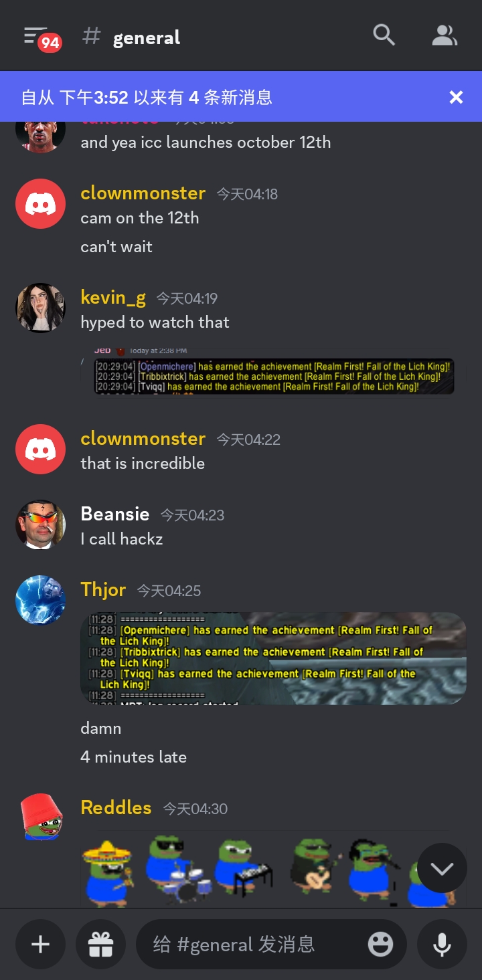Open the gift Nitro icon

[101, 944]
